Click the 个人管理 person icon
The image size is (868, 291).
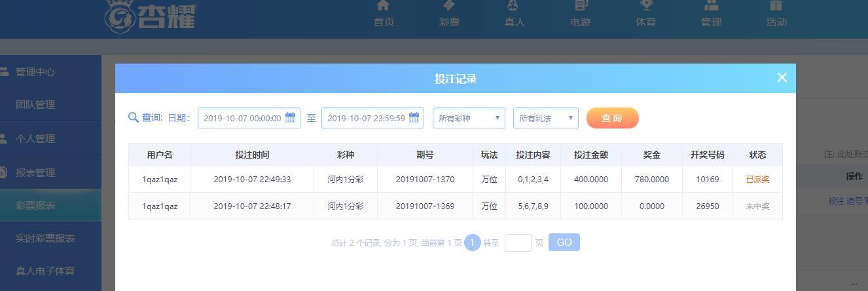[4, 138]
